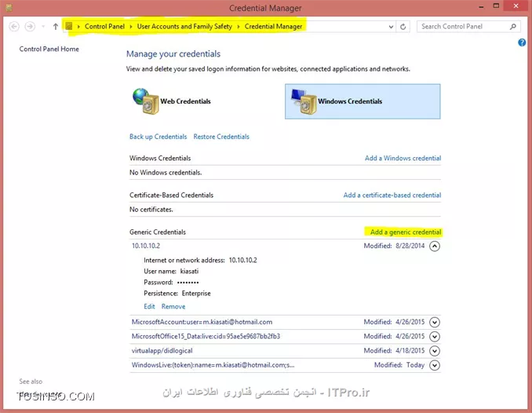Expand the MicrosoftOffice15_Data credential

[x=435, y=336]
